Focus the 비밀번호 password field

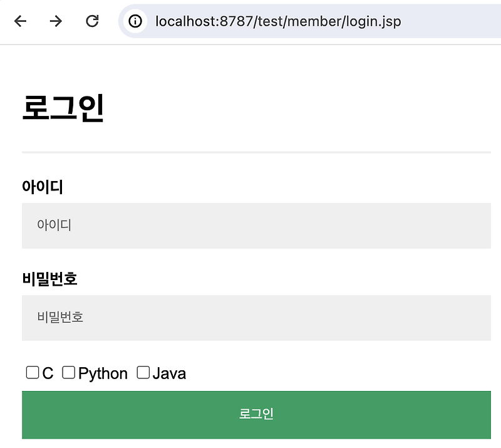(256, 318)
